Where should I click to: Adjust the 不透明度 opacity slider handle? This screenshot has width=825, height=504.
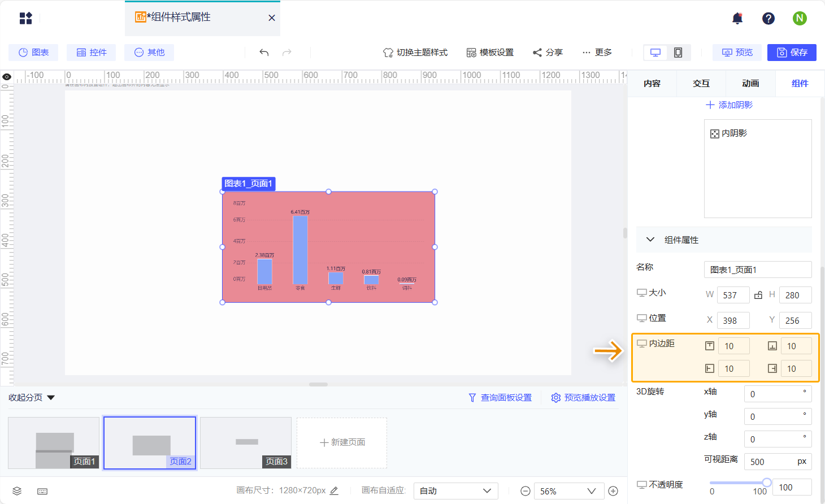tap(767, 483)
